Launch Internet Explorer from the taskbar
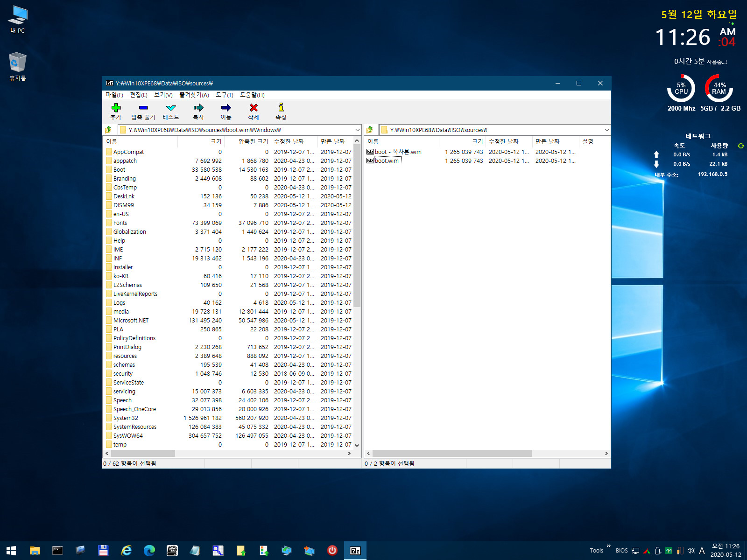Viewport: 747px width, 560px height. [x=126, y=551]
